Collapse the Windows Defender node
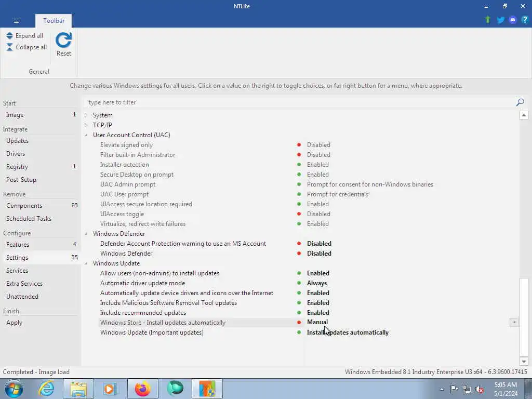 pyautogui.click(x=86, y=234)
